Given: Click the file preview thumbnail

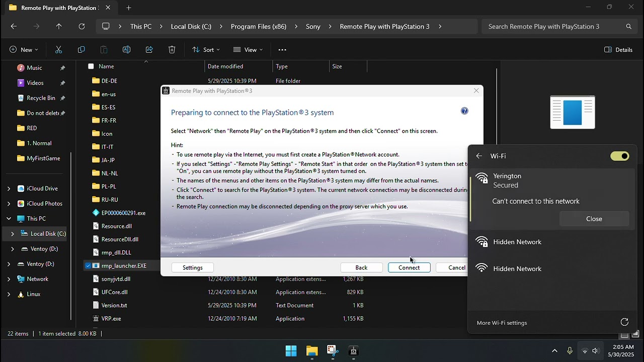Looking at the screenshot, I should pyautogui.click(x=573, y=112).
